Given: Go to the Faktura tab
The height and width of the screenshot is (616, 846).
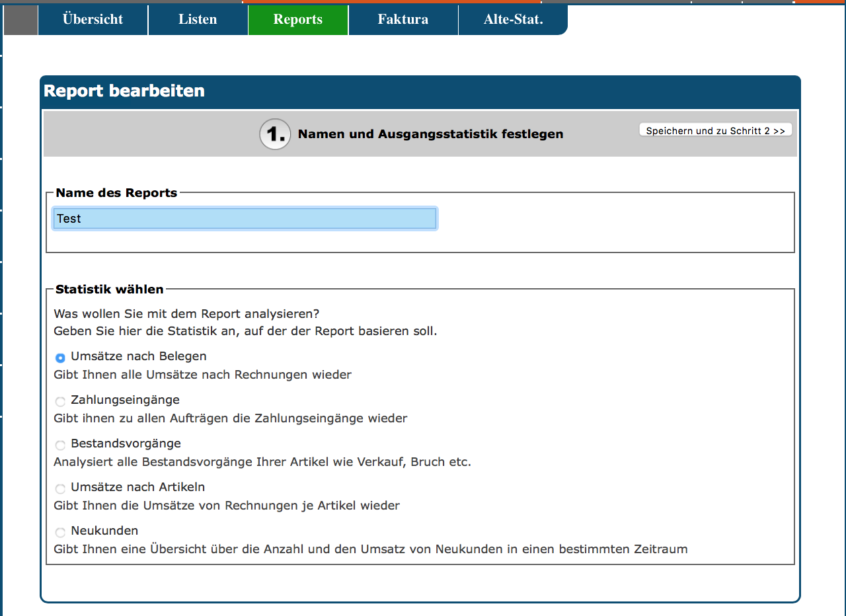Looking at the screenshot, I should coord(403,20).
